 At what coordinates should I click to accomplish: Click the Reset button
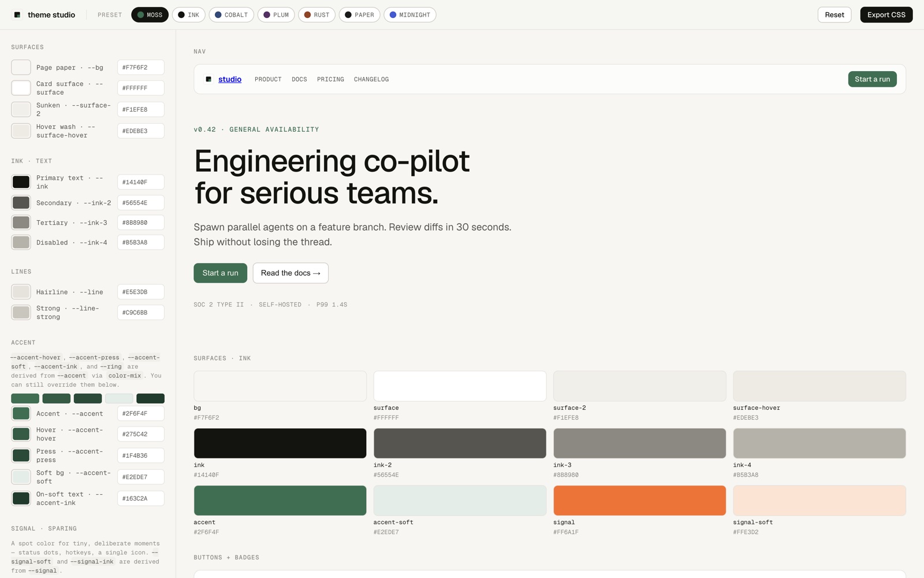click(x=834, y=15)
